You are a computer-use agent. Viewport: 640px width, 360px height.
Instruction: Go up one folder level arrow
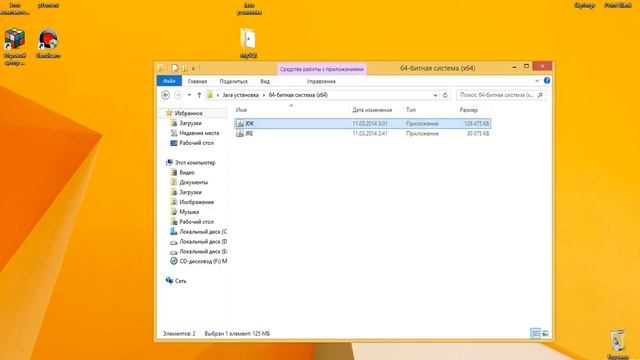pyautogui.click(x=199, y=95)
